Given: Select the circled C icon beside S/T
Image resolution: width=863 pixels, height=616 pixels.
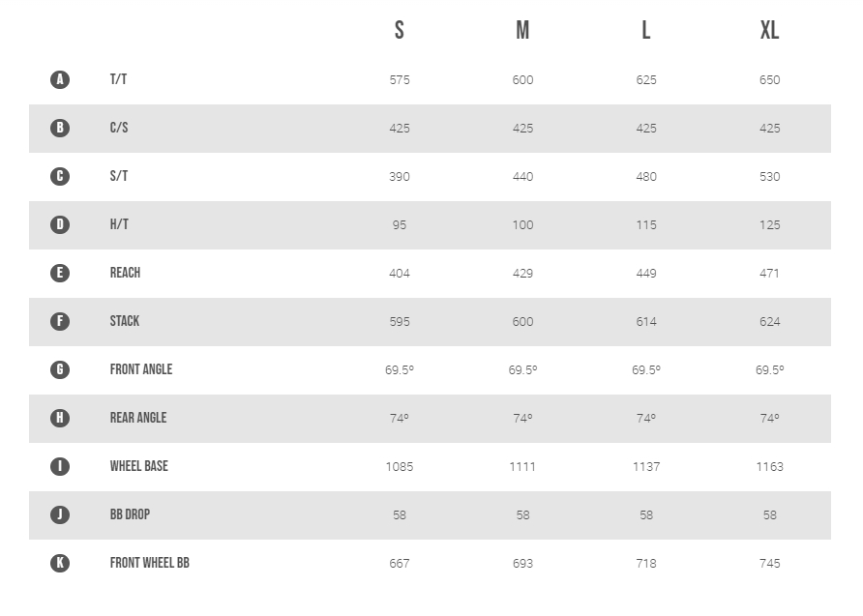Looking at the screenshot, I should pyautogui.click(x=60, y=177).
